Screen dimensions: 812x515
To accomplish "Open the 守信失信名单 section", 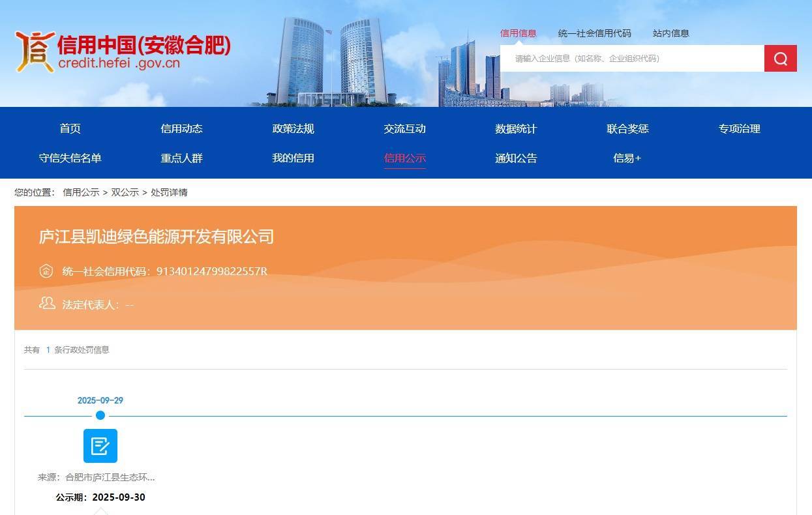I will coord(70,158).
